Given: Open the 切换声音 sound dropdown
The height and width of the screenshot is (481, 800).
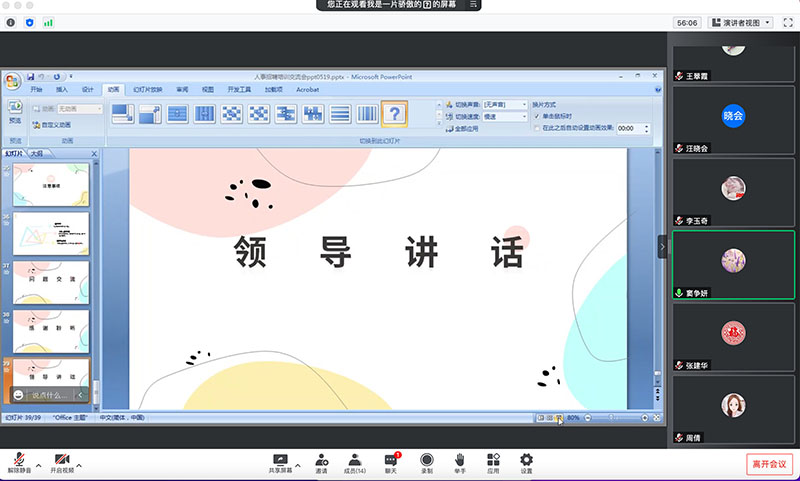Looking at the screenshot, I should (505, 104).
